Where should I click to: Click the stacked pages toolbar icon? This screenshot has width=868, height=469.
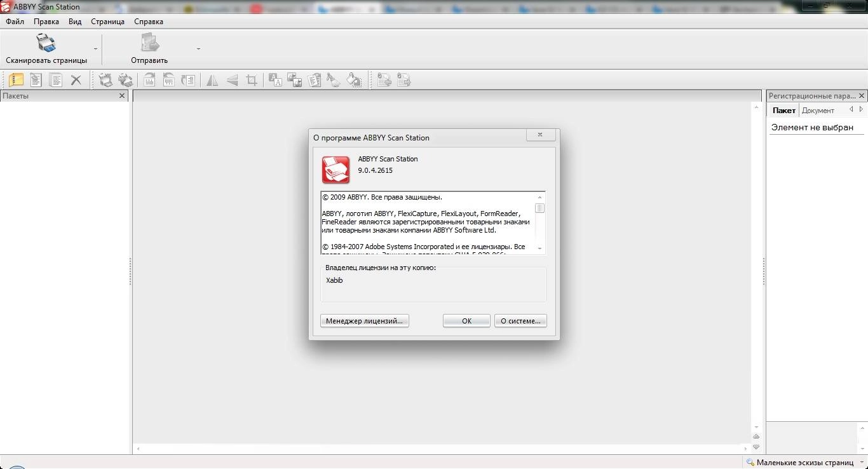(x=56, y=80)
